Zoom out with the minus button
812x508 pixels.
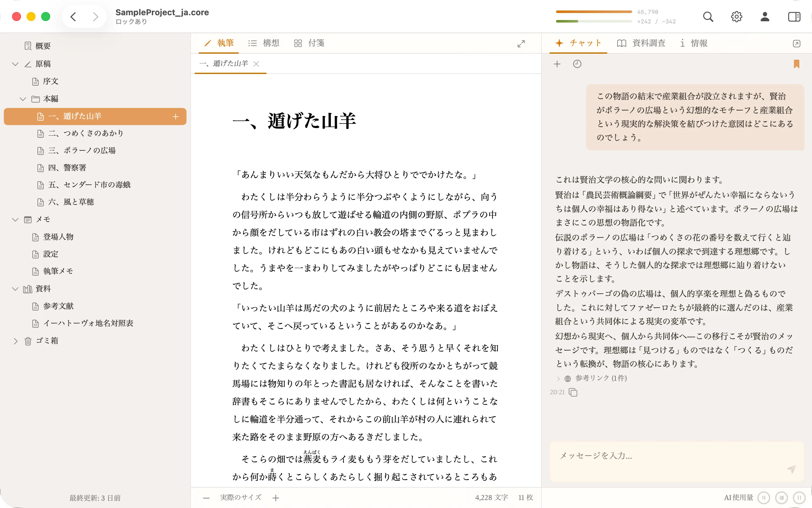point(206,498)
